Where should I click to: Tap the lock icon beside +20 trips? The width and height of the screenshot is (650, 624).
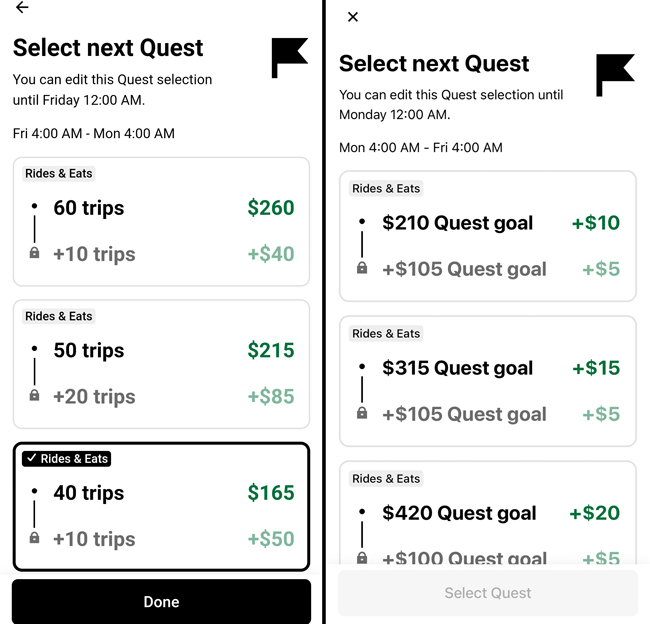coord(35,395)
